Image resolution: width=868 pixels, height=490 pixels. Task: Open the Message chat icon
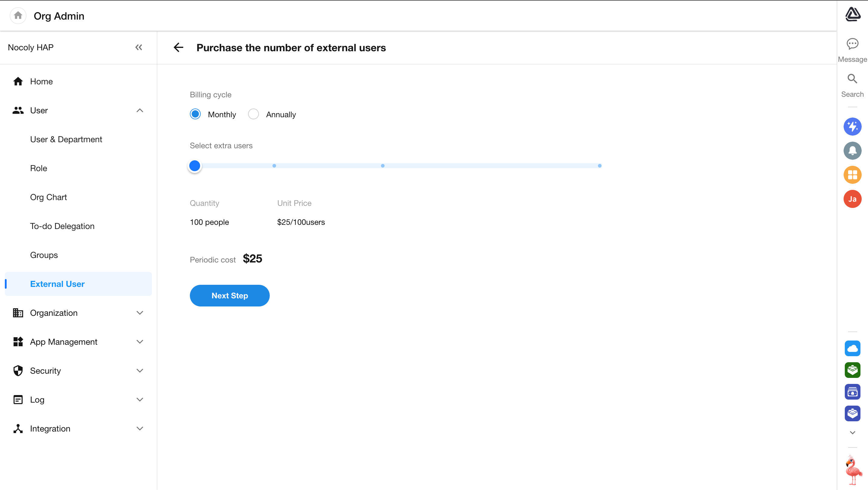pyautogui.click(x=852, y=44)
